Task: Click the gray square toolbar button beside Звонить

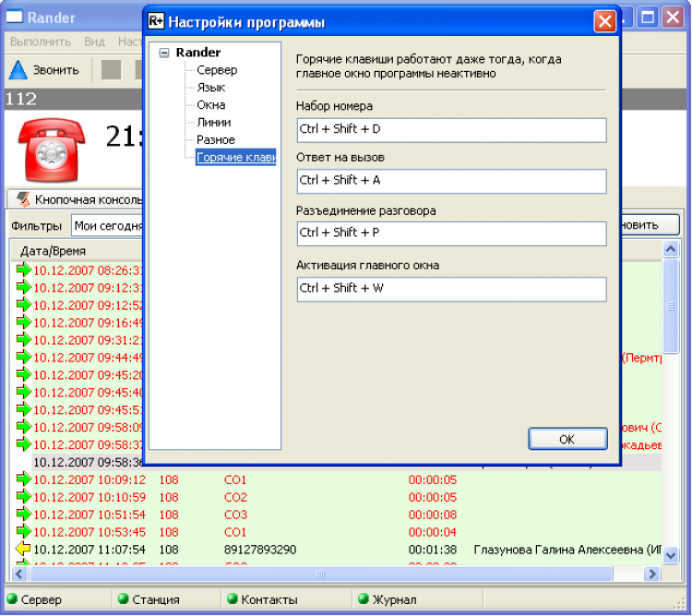Action: click(x=112, y=70)
